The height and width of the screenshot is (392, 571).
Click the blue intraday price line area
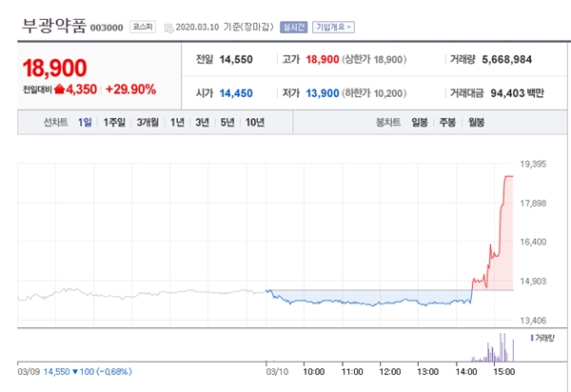coord(367,299)
